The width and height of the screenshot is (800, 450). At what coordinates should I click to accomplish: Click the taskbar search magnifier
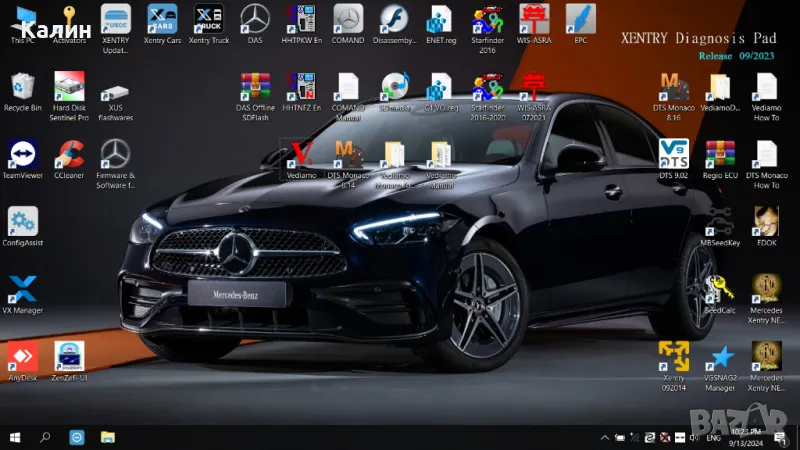point(46,437)
